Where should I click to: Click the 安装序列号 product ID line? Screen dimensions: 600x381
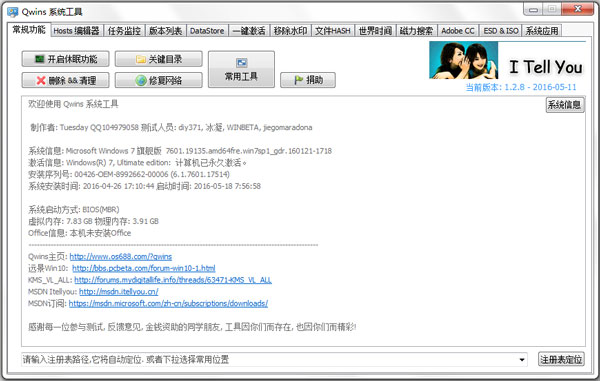129,174
